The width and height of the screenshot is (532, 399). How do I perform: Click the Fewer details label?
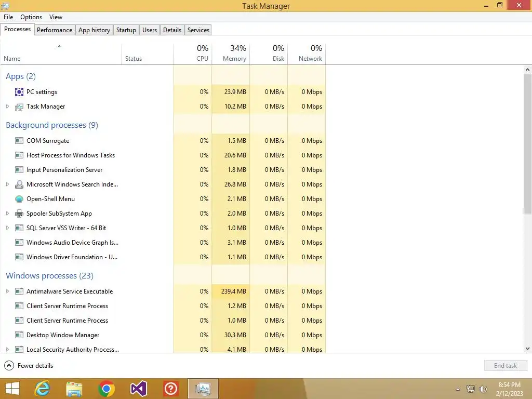click(x=35, y=366)
